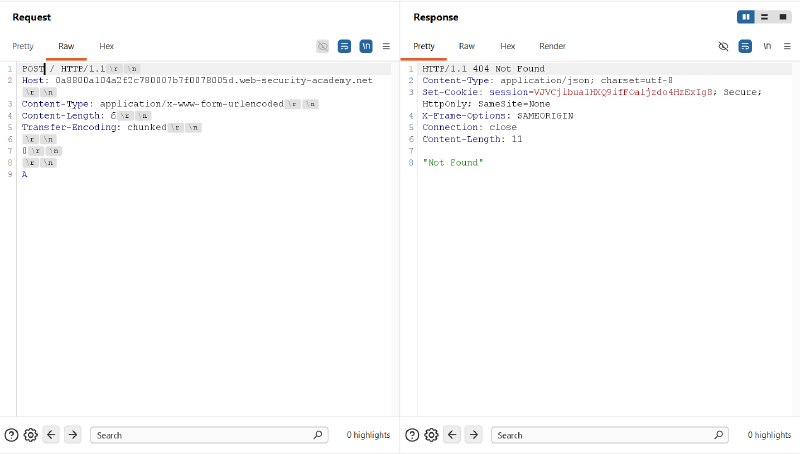
Task: Click the letter A on request line 9
Action: click(x=24, y=174)
